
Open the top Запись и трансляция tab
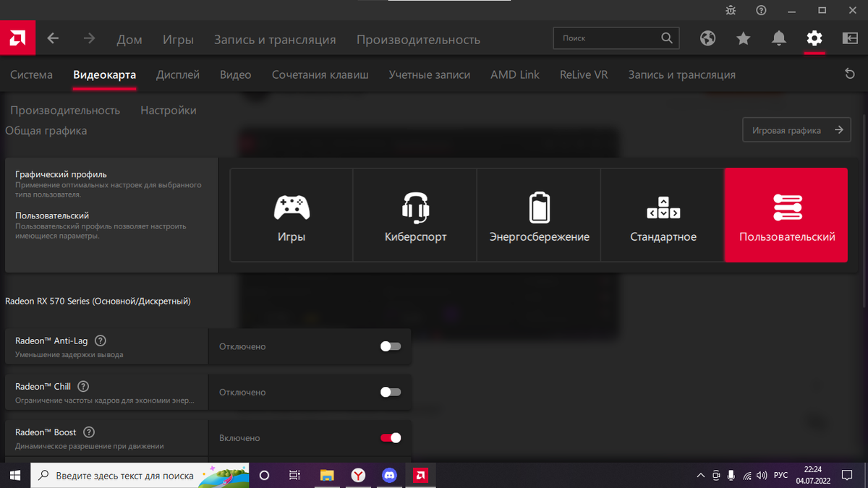(275, 40)
